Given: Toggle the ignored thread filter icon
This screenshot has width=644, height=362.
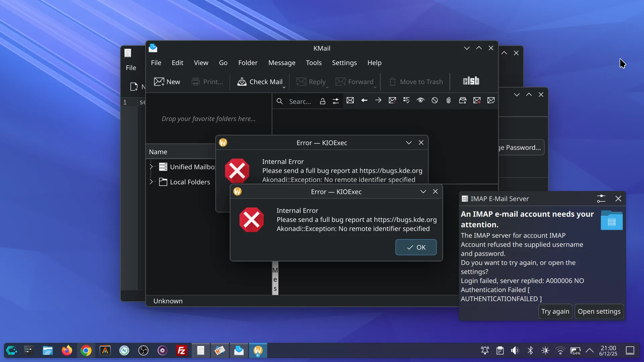Looking at the screenshot, I should tap(434, 101).
